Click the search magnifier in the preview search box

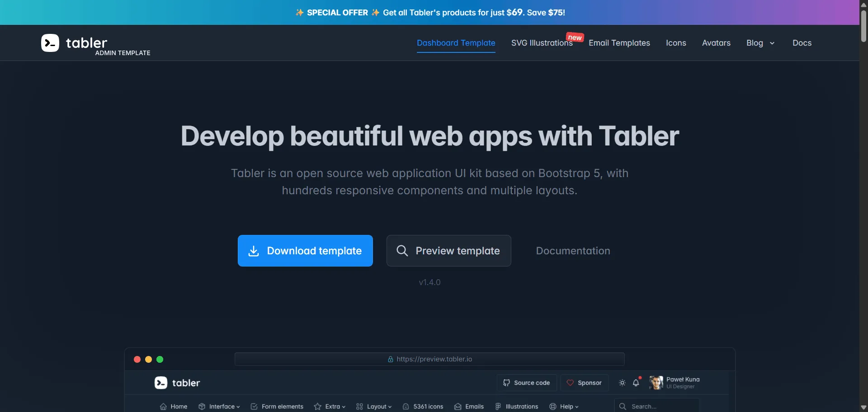click(623, 407)
